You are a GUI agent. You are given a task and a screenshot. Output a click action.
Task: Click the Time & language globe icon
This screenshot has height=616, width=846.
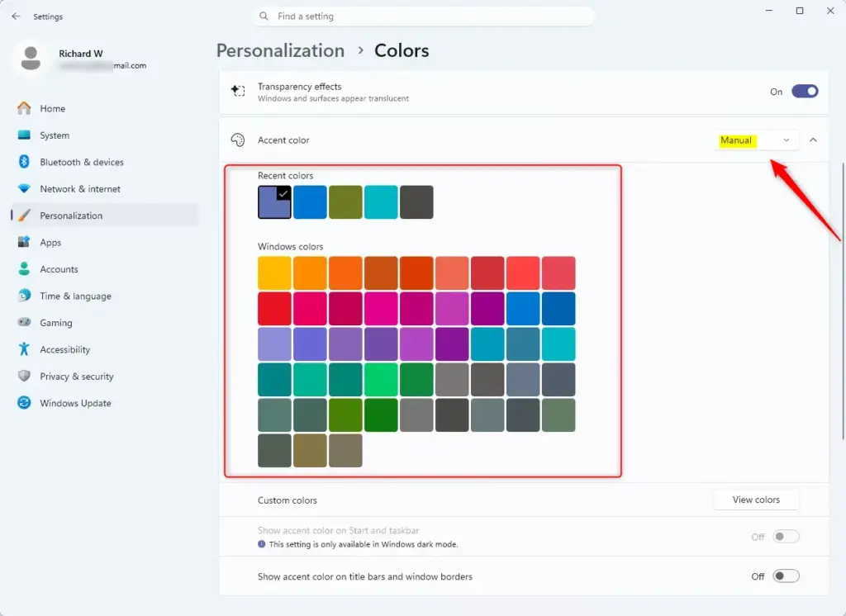tap(24, 296)
